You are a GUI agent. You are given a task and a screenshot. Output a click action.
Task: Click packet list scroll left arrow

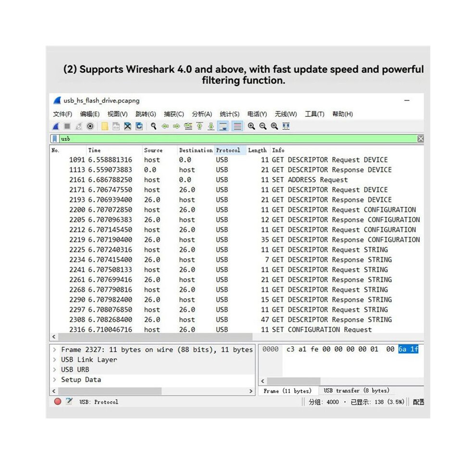point(54,337)
